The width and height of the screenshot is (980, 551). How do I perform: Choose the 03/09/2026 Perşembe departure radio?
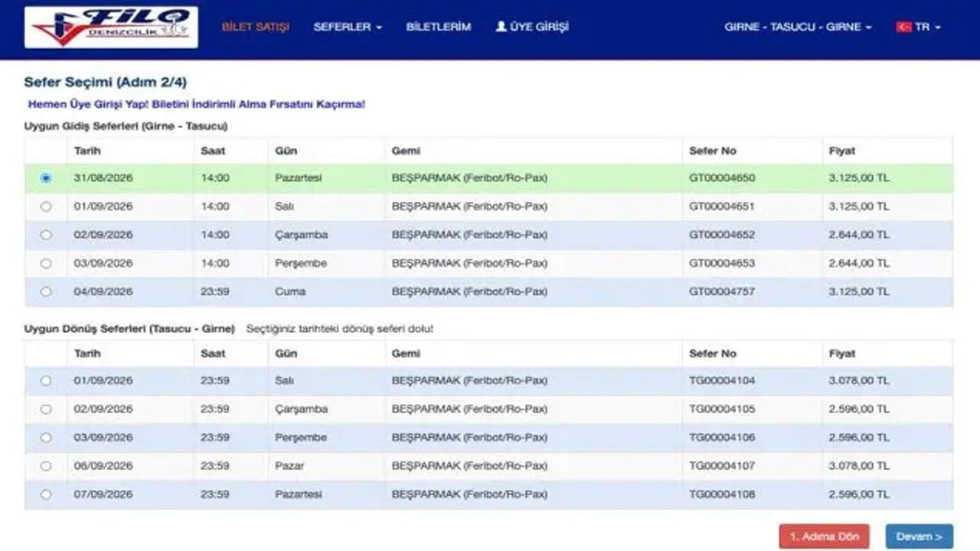pos(46,263)
